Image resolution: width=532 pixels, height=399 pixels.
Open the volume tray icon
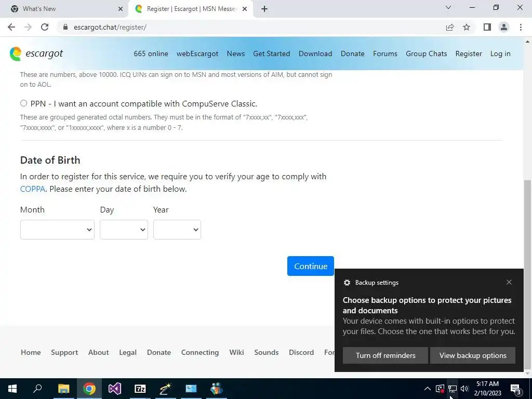(x=464, y=389)
